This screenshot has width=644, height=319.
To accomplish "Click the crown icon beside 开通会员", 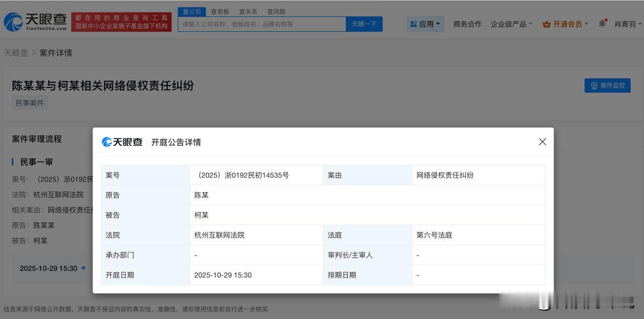I will click(546, 24).
